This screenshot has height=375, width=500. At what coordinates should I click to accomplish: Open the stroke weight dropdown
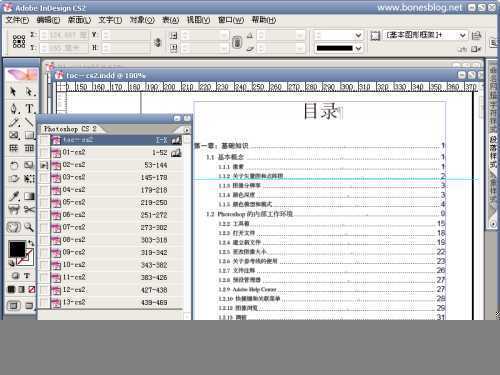358,35
